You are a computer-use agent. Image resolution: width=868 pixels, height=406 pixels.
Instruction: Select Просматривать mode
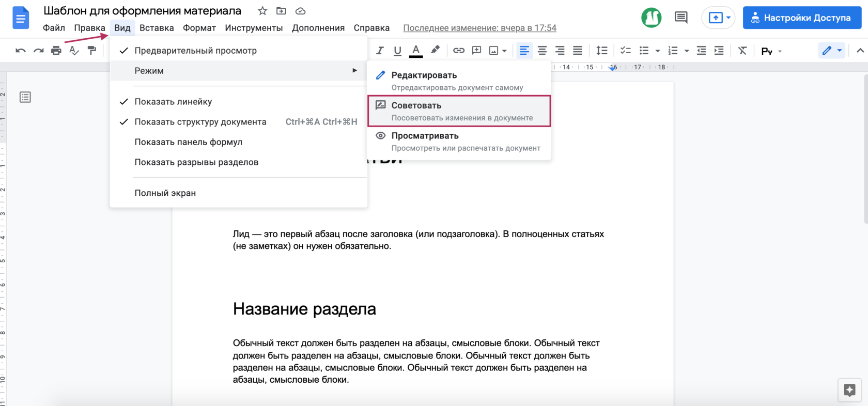coord(459,142)
